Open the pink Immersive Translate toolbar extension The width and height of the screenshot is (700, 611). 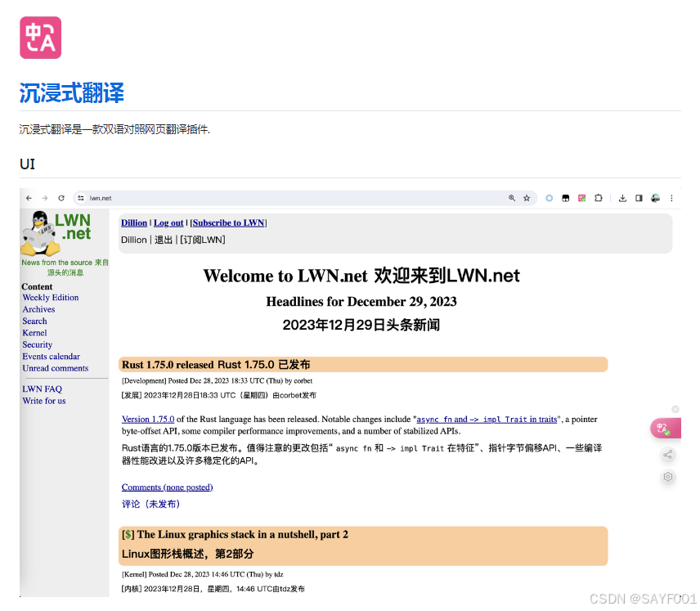pyautogui.click(x=581, y=198)
